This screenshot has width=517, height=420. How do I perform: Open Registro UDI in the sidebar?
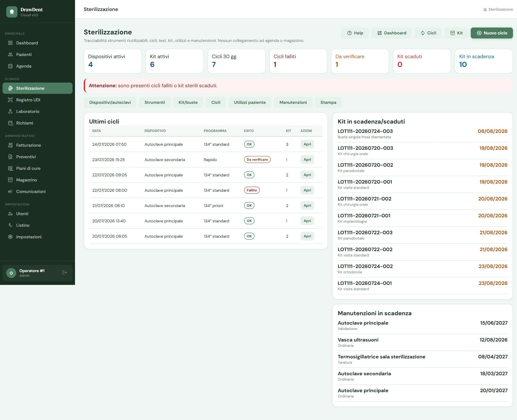tap(38, 100)
